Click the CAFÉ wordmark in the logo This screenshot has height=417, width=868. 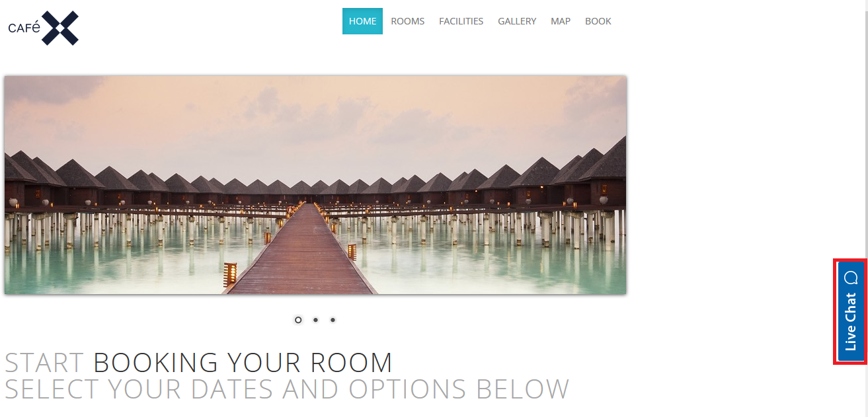point(24,28)
